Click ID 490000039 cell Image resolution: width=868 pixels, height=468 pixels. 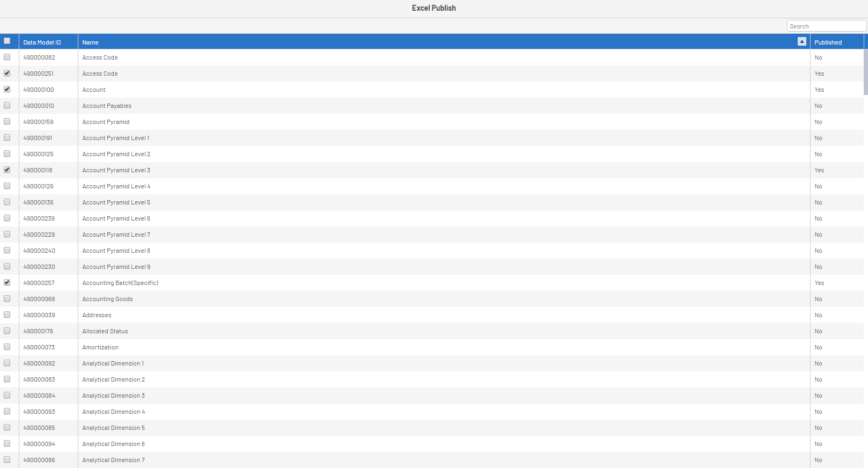39,315
